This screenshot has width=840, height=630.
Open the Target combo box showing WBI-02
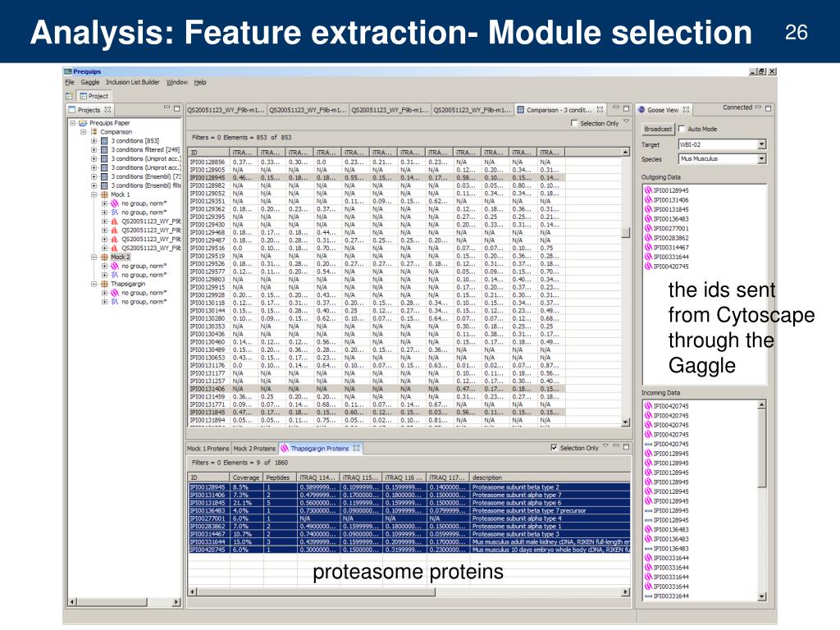point(762,144)
